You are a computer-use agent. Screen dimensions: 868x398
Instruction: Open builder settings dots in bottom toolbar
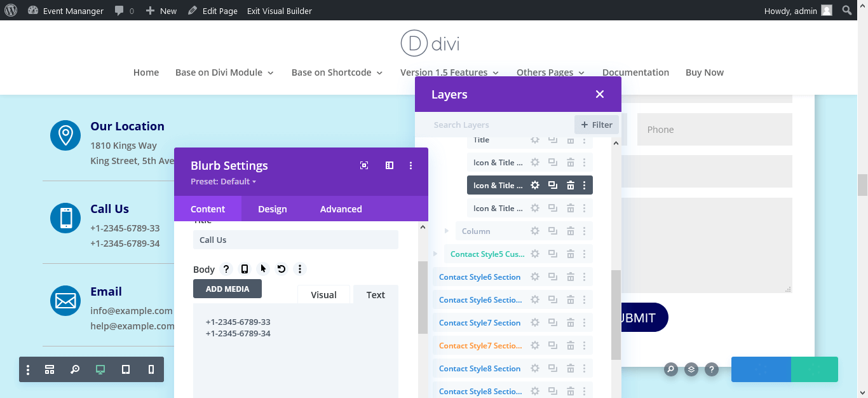point(28,369)
